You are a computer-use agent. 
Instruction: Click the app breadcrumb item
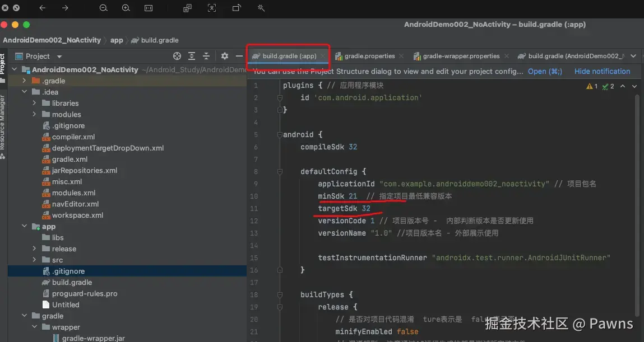pyautogui.click(x=117, y=40)
